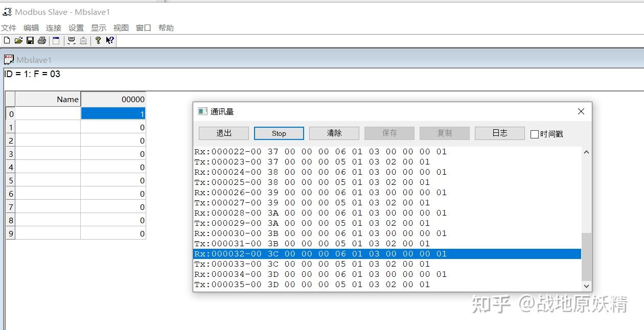644x330 pixels.
Task: Select log line Rx:000024
Action: pos(387,172)
